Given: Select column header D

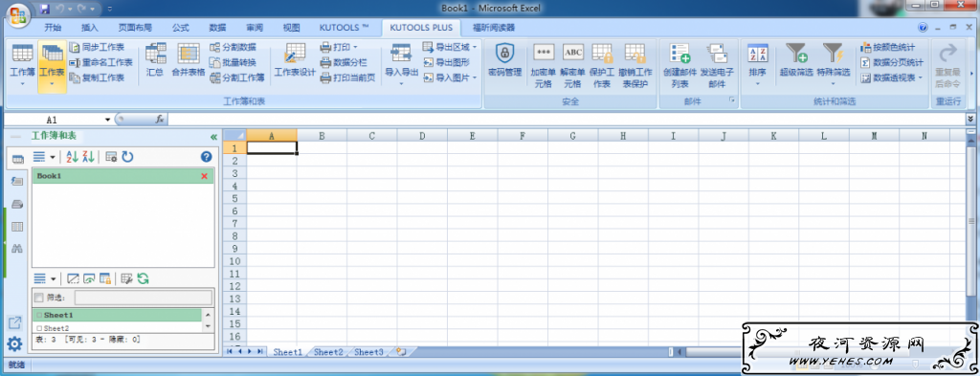Looking at the screenshot, I should (422, 136).
